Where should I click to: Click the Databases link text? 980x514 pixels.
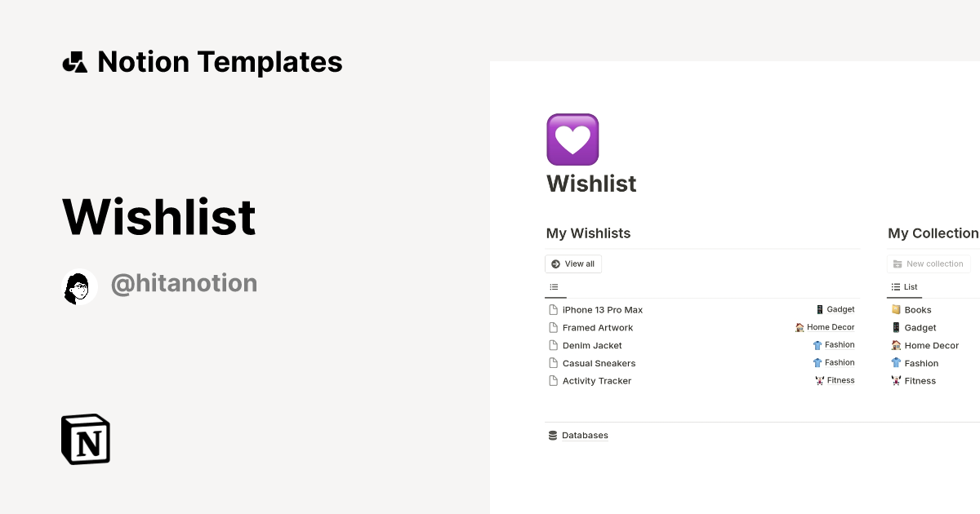tap(585, 435)
